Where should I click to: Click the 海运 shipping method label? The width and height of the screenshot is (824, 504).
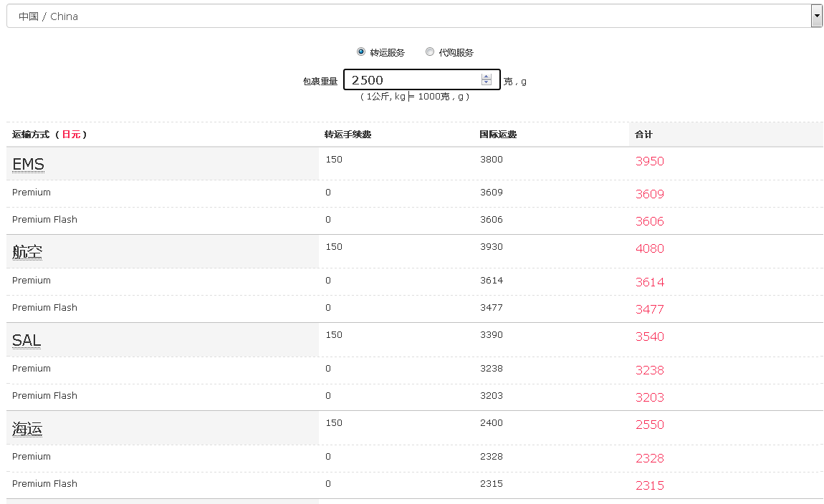pyautogui.click(x=27, y=429)
